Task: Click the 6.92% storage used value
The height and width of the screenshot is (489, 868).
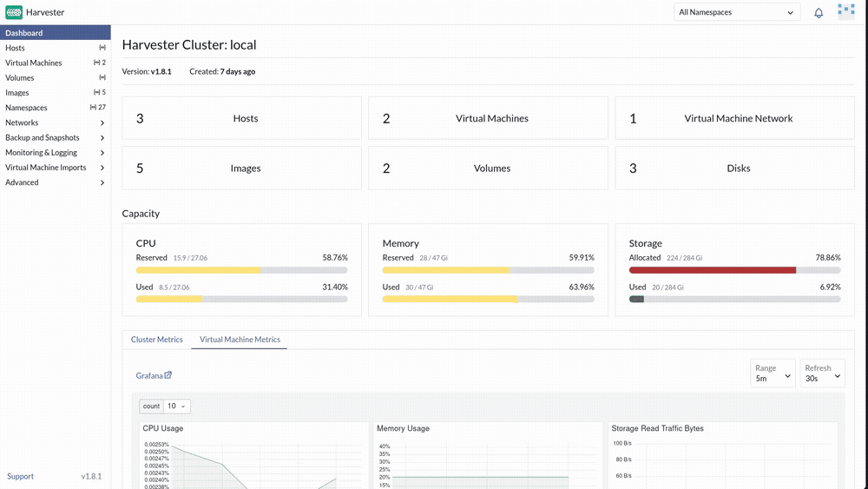Action: click(831, 287)
